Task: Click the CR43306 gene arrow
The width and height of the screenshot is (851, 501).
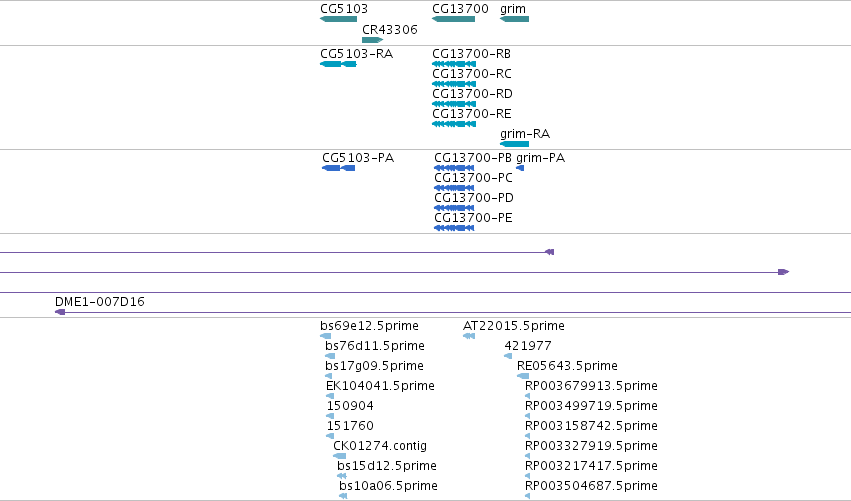Action: [373, 40]
